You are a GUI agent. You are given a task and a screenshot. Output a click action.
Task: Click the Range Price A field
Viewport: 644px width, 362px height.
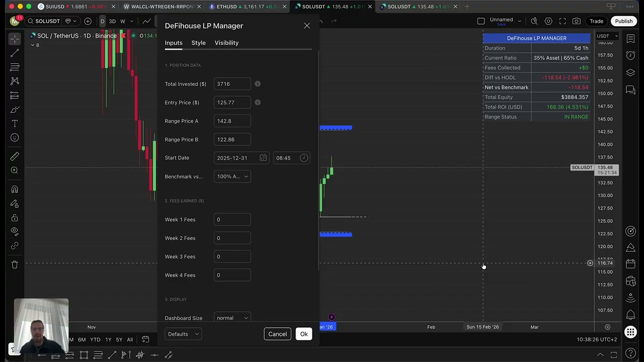coord(232,121)
